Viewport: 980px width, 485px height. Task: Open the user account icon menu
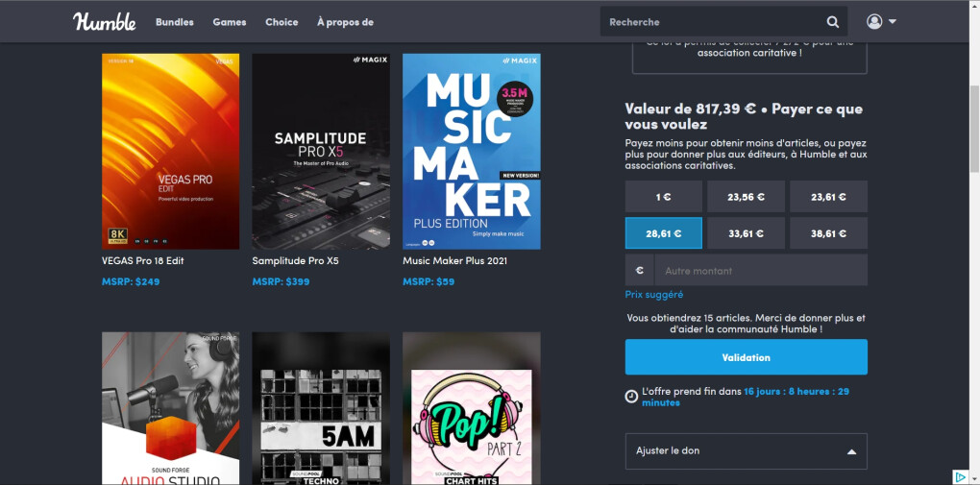pyautogui.click(x=873, y=21)
